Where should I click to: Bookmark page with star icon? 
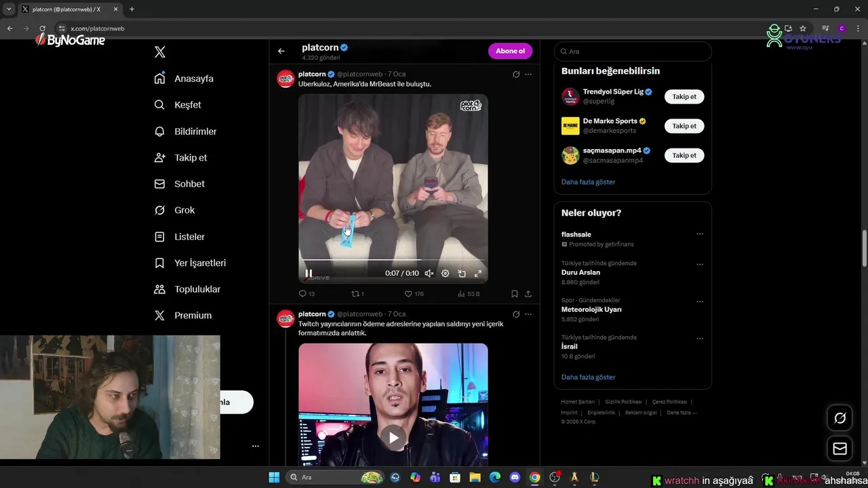point(803,28)
